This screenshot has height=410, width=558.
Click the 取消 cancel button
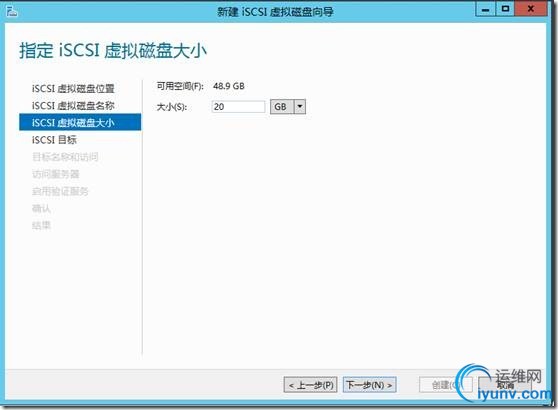tap(505, 385)
